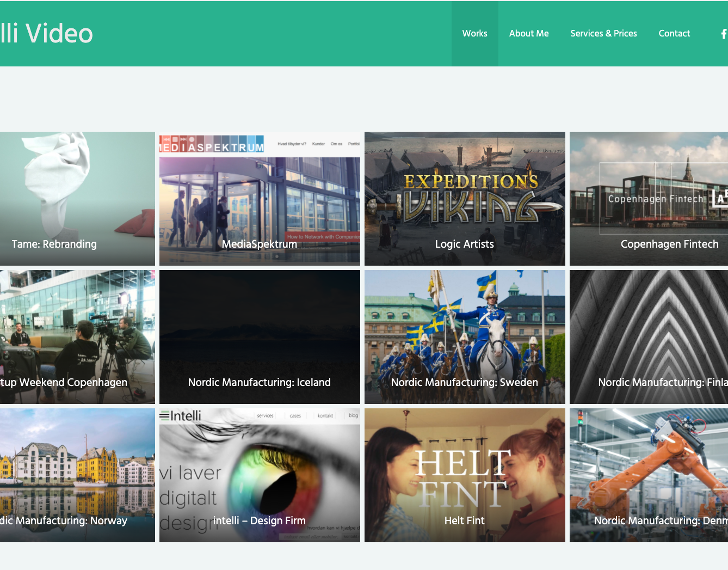Open the Contact page
This screenshot has width=728, height=570.
pyautogui.click(x=674, y=33)
